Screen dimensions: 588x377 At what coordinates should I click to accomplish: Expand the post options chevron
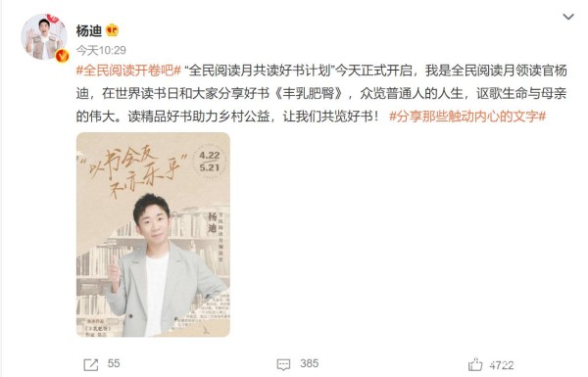[x=568, y=17]
